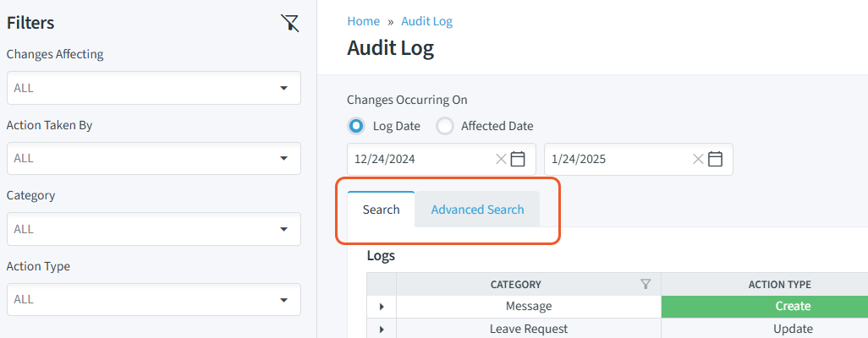Open the Action Type filter dropdown
This screenshot has width=868, height=338.
point(154,299)
